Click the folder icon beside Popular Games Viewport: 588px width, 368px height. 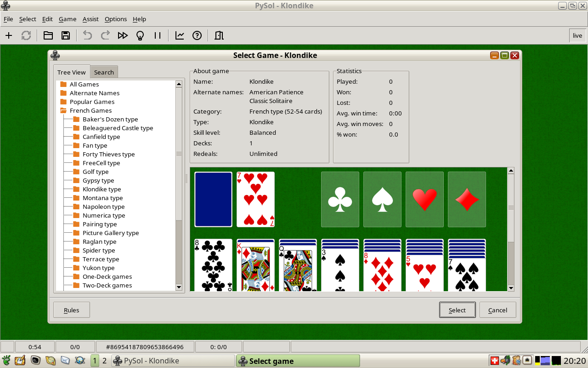(63, 102)
